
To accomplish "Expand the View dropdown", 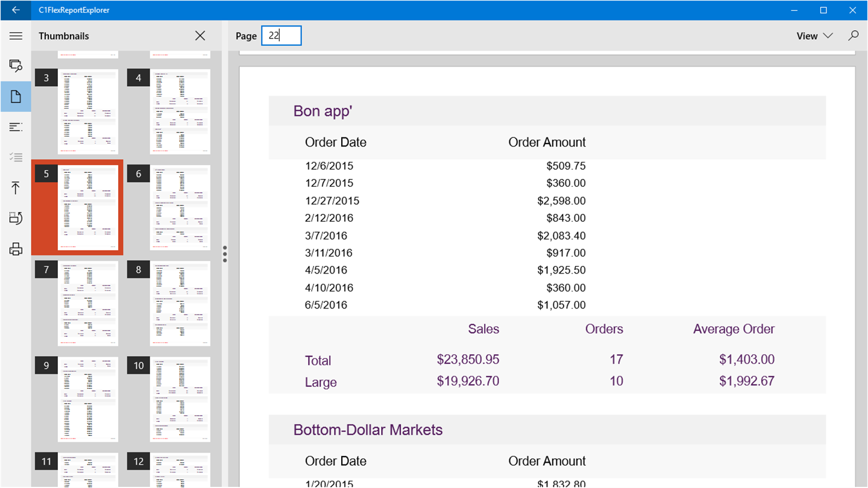I will point(814,36).
